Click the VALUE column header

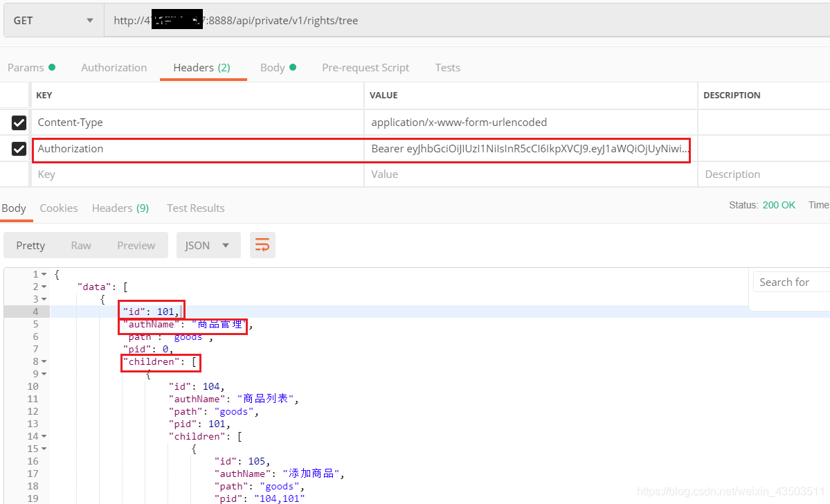click(384, 96)
